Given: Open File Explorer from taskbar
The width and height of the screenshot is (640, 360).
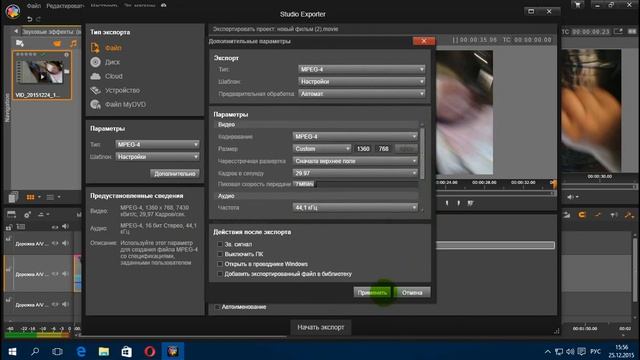Looking at the screenshot, I should (x=104, y=351).
